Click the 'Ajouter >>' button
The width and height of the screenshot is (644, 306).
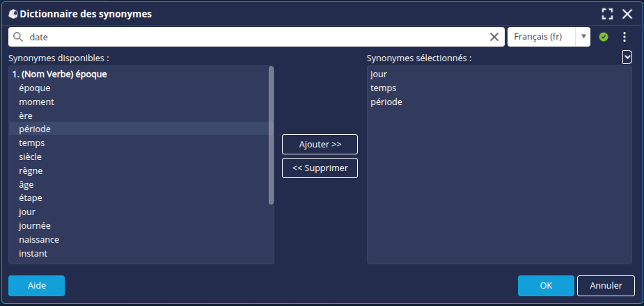click(x=320, y=144)
